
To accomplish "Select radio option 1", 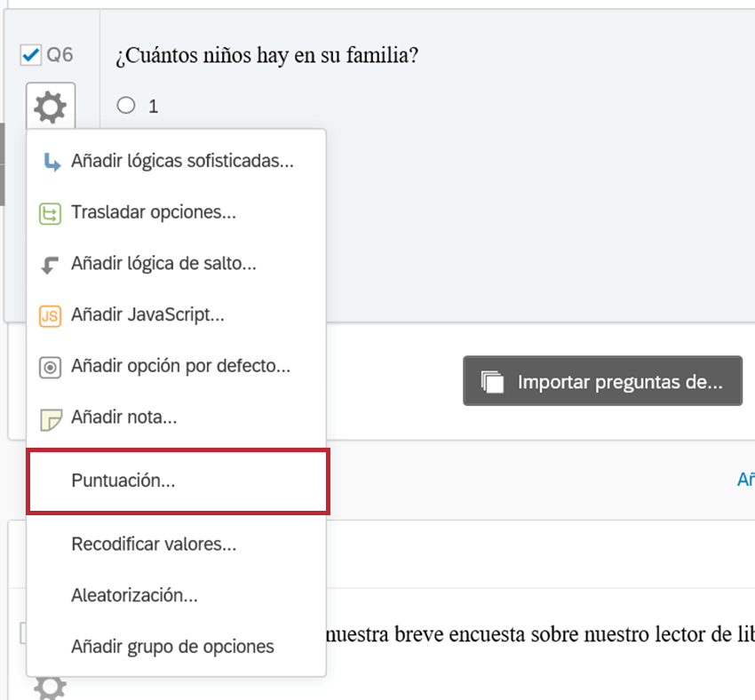I will (126, 105).
